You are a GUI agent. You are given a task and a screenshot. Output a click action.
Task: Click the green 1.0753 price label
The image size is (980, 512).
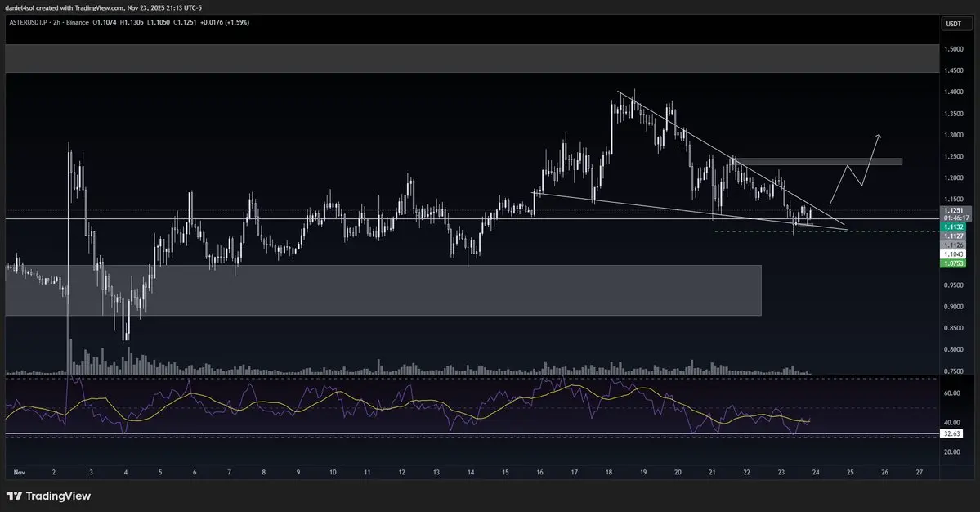pos(954,263)
